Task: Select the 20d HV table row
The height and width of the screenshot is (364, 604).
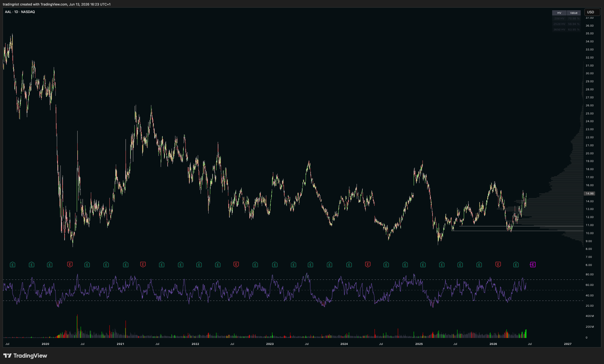Action: click(x=567, y=18)
